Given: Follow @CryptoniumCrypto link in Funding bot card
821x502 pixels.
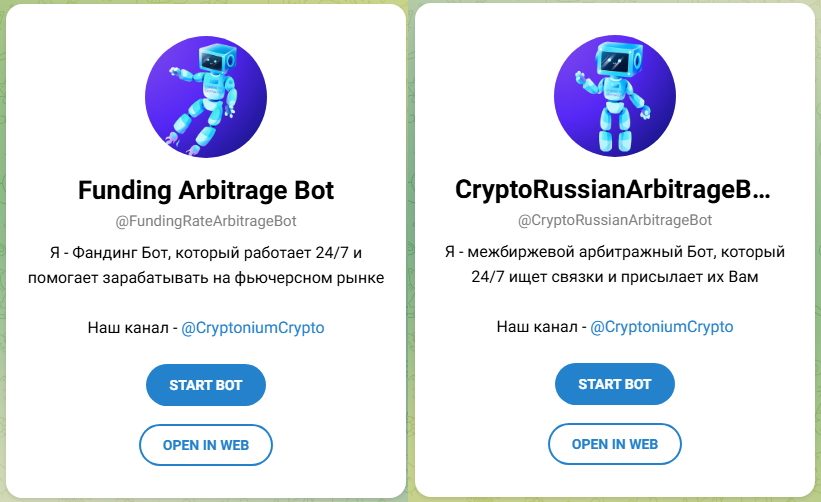Looking at the screenshot, I should click(x=253, y=328).
